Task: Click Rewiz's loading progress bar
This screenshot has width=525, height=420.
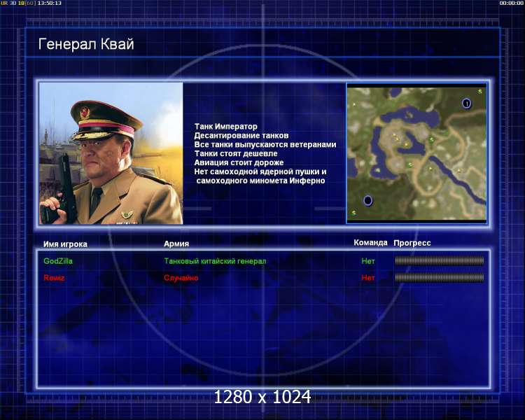Action: [x=440, y=277]
